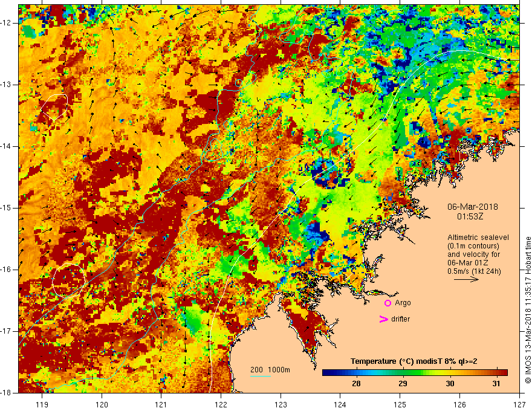
Task: Click the magenta Argo circle legend symbol
Action: pos(388,303)
